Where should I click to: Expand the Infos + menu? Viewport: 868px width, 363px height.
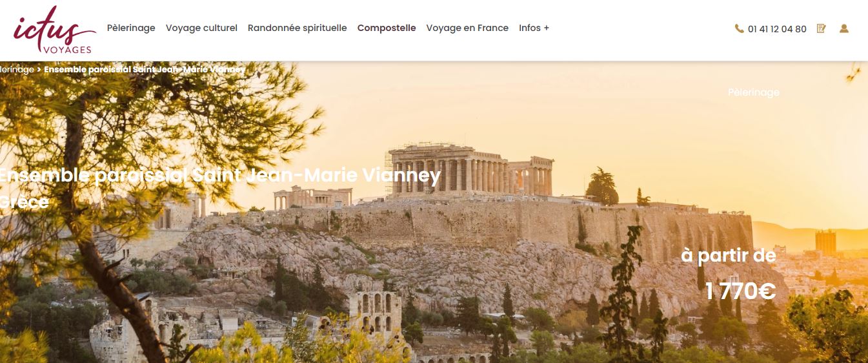tap(534, 28)
